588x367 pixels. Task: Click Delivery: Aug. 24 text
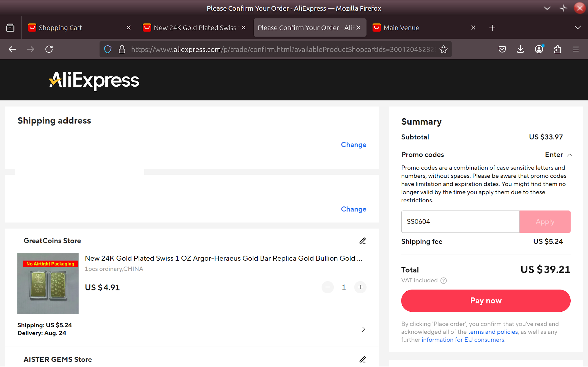tap(42, 333)
